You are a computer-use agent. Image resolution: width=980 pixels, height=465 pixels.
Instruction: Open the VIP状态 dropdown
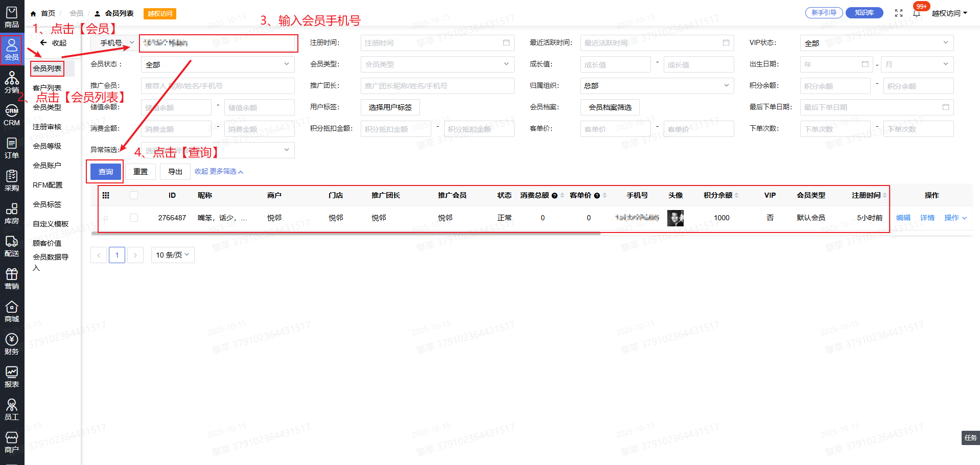pos(876,43)
